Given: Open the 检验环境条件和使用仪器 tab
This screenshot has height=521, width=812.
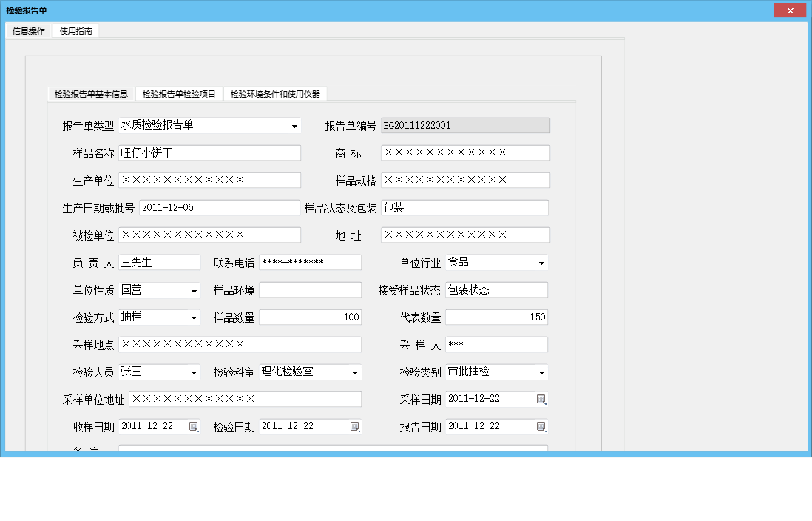Looking at the screenshot, I should point(277,93).
